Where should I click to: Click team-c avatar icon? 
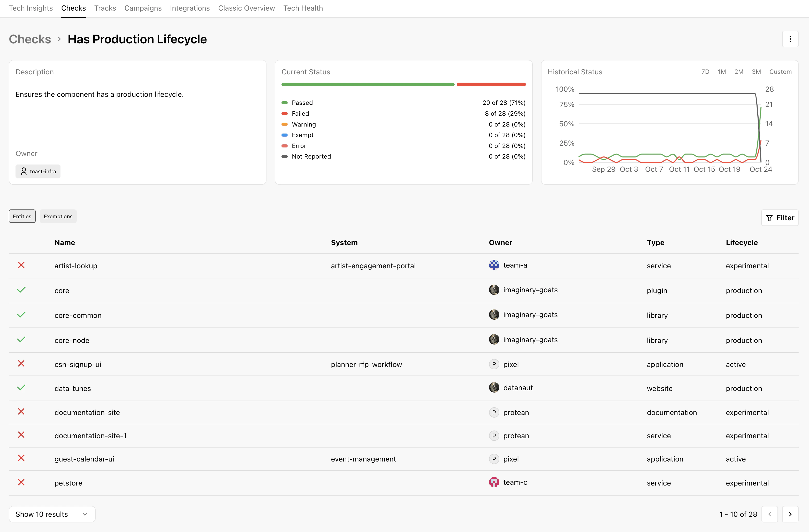point(494,482)
